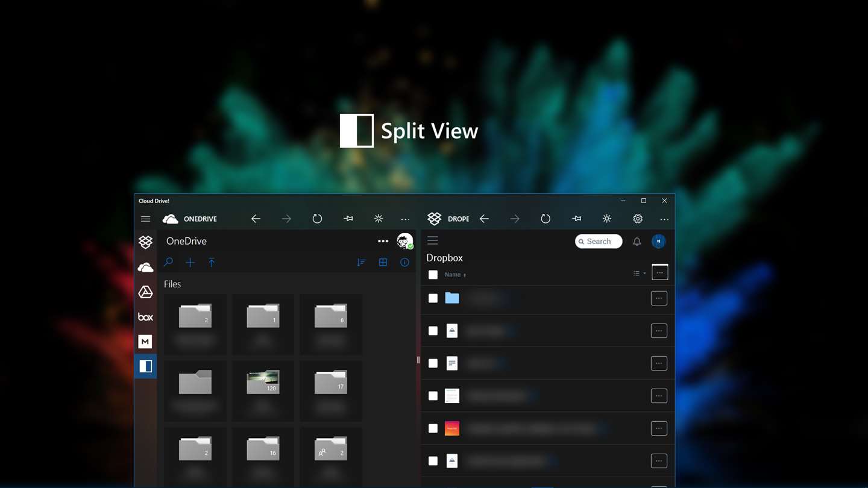868x488 pixels.
Task: Open Dropbox notifications bell
Action: click(x=637, y=242)
